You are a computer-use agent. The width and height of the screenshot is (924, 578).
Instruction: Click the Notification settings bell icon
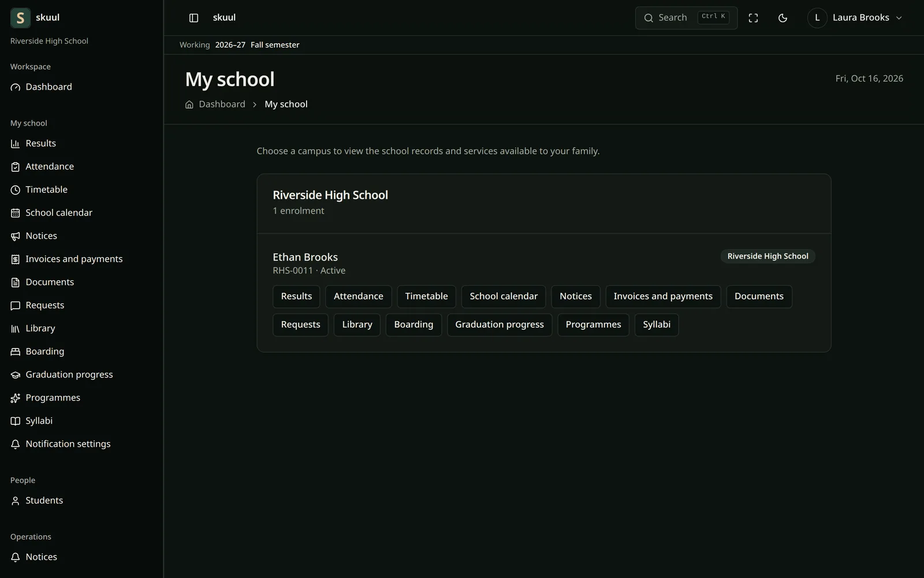click(16, 444)
